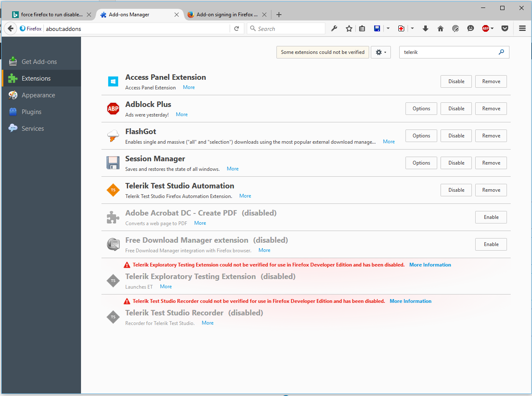Open Options for Session Manager
This screenshot has height=396, width=532.
421,163
